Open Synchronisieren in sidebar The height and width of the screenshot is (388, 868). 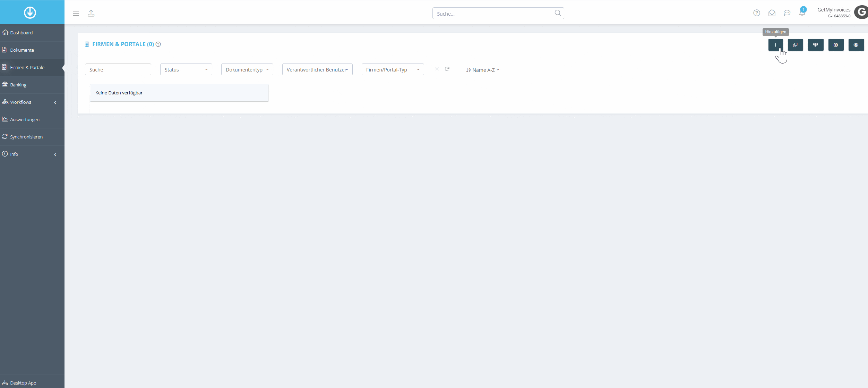pyautogui.click(x=32, y=137)
